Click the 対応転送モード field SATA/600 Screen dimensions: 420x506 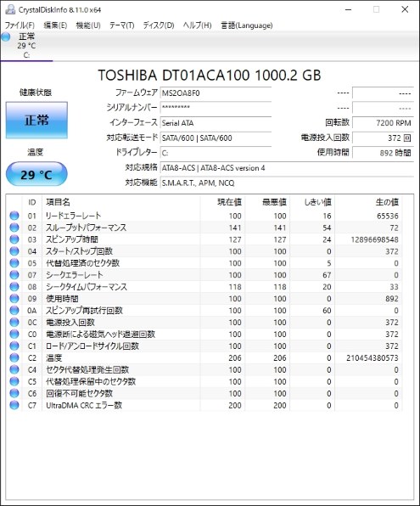(x=216, y=138)
